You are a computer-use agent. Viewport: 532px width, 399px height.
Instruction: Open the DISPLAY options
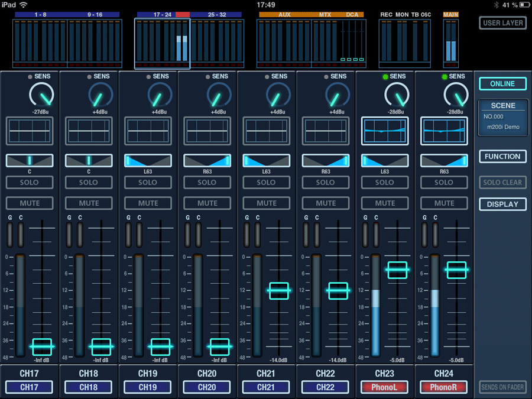tap(502, 205)
